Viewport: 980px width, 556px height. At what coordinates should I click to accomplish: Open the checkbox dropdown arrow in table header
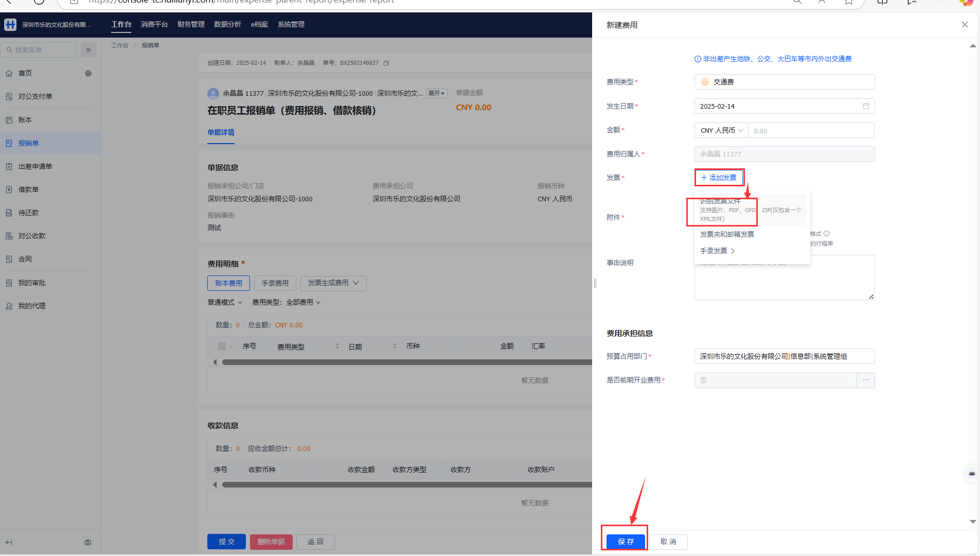click(x=230, y=346)
